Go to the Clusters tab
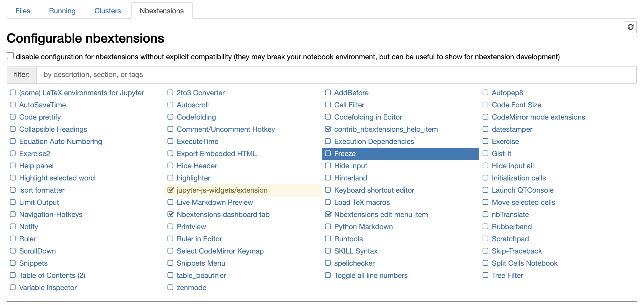The image size is (644, 305). click(x=108, y=11)
